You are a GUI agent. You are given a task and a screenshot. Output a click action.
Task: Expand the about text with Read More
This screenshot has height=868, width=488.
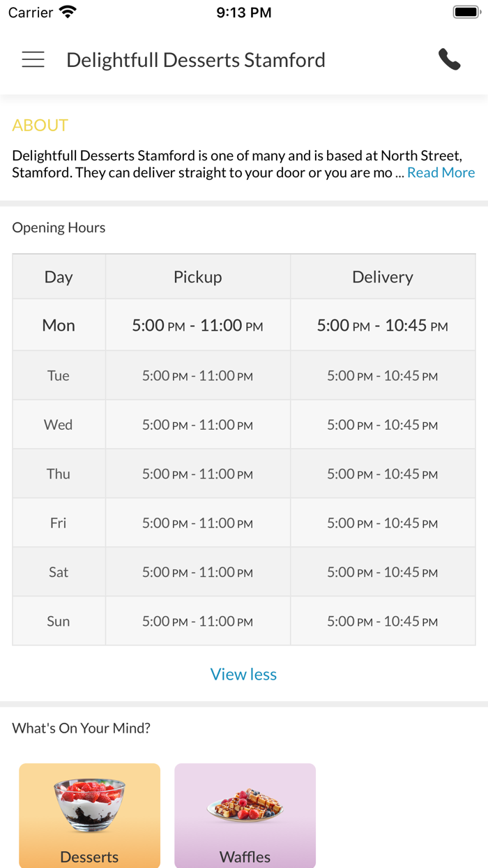441,173
